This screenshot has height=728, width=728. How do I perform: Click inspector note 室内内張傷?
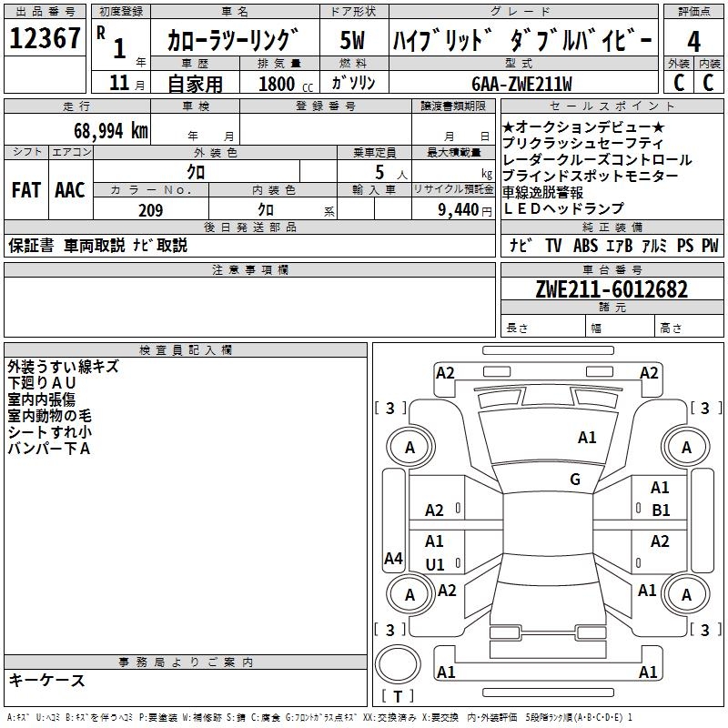pyautogui.click(x=41, y=399)
